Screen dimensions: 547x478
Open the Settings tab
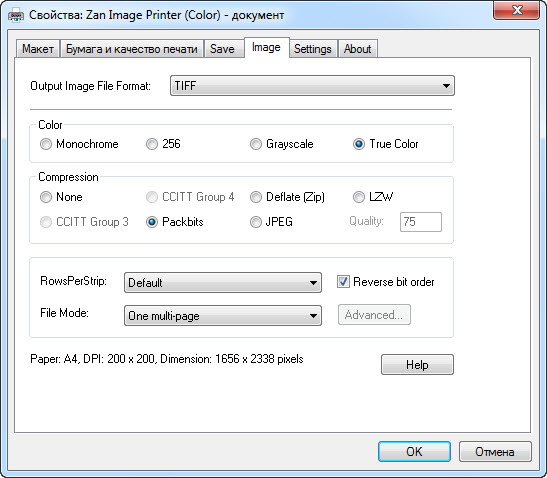coord(313,49)
